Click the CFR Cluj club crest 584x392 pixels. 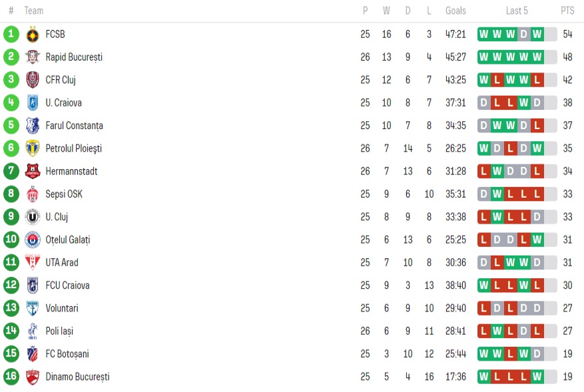pyautogui.click(x=33, y=80)
